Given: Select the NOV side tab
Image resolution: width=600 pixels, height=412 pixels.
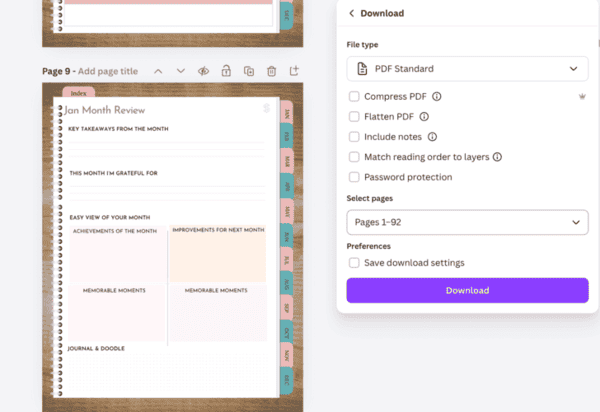Looking at the screenshot, I should [287, 356].
